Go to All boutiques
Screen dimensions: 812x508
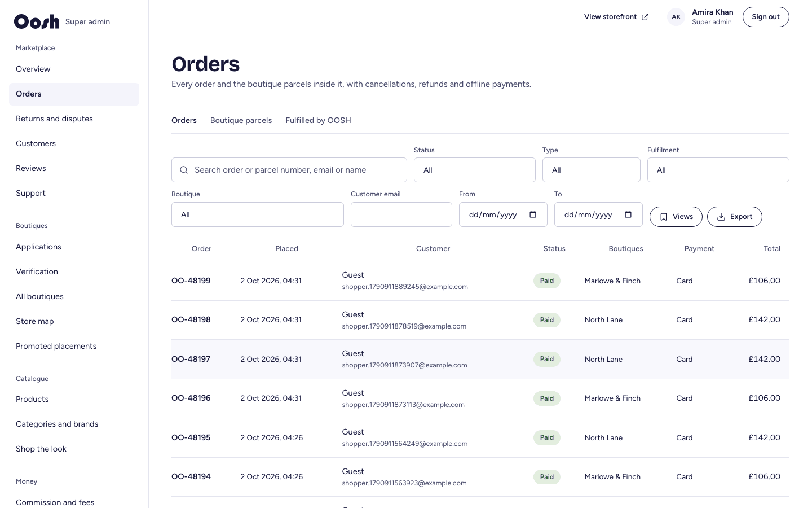point(74,297)
